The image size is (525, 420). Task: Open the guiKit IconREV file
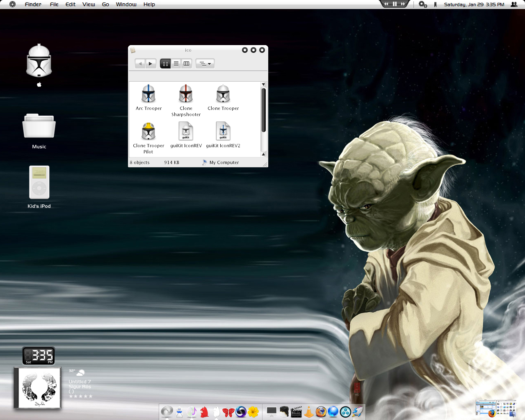186,131
